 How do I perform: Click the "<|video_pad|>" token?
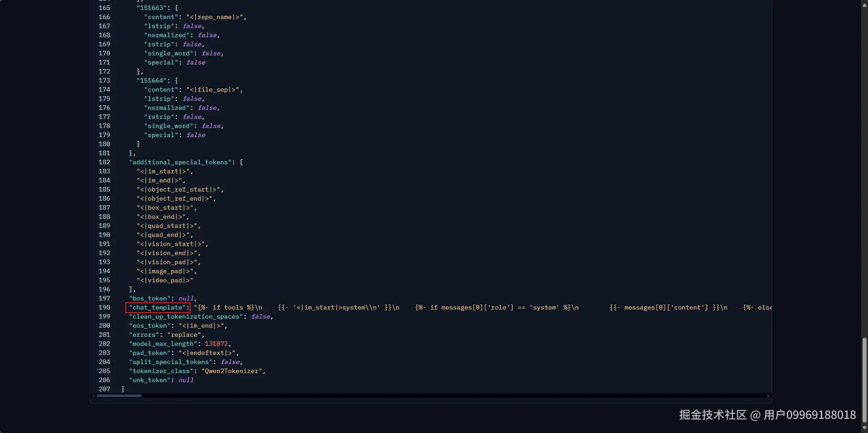coord(165,280)
